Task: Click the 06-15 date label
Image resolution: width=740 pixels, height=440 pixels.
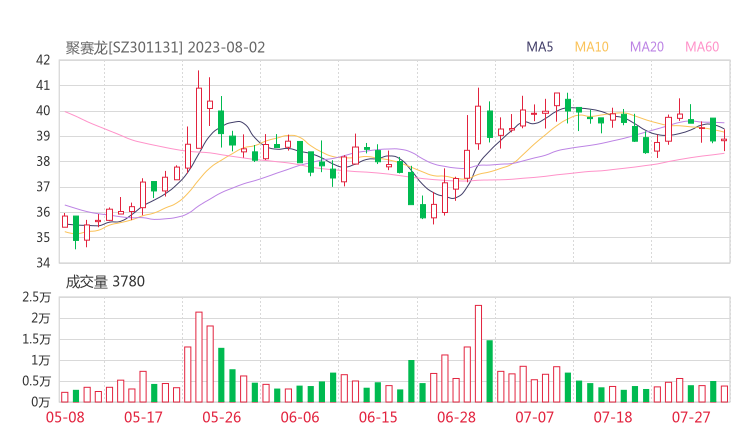Action: [x=378, y=417]
